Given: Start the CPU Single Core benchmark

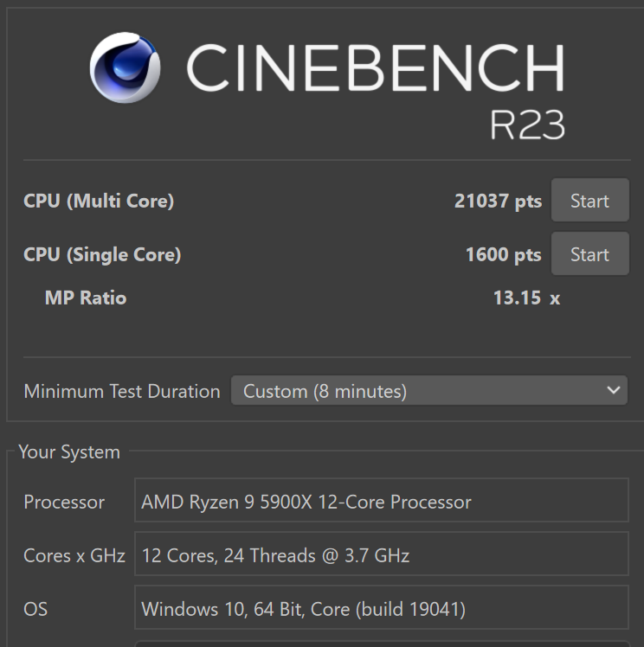Looking at the screenshot, I should pyautogui.click(x=590, y=253).
